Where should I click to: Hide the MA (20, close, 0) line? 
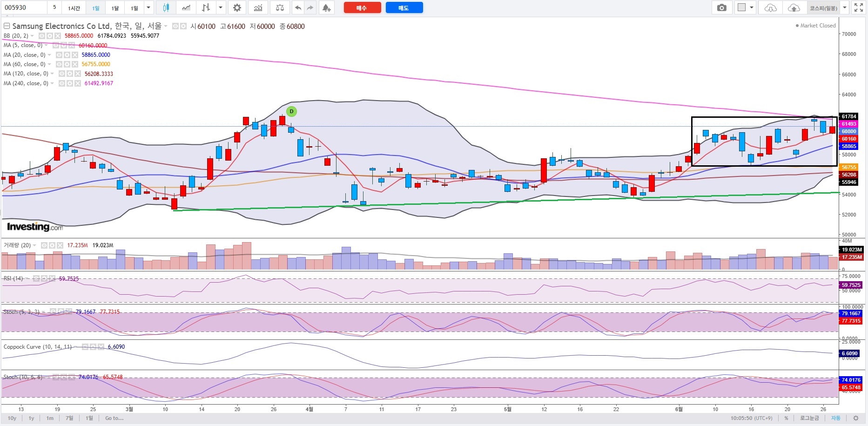coord(59,55)
